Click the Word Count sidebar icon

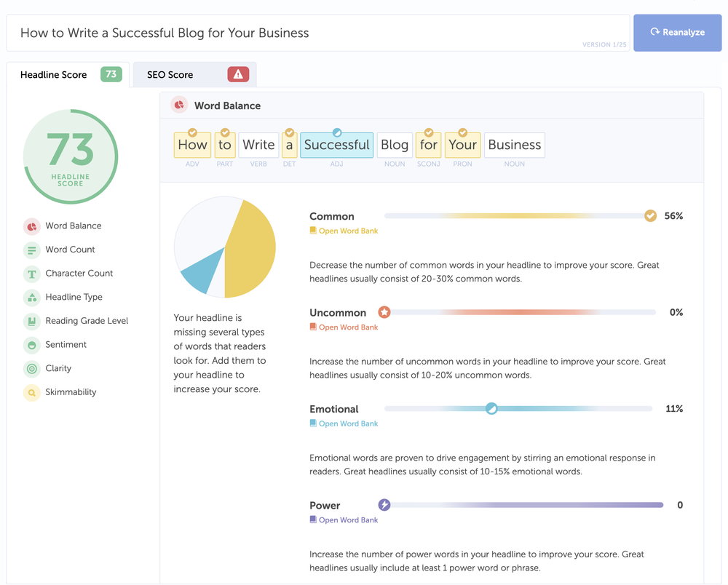(x=31, y=250)
